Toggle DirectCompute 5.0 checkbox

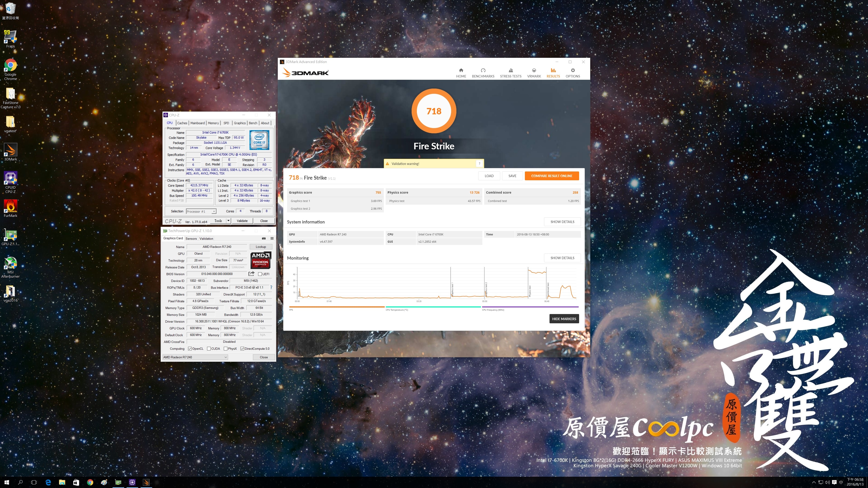242,349
